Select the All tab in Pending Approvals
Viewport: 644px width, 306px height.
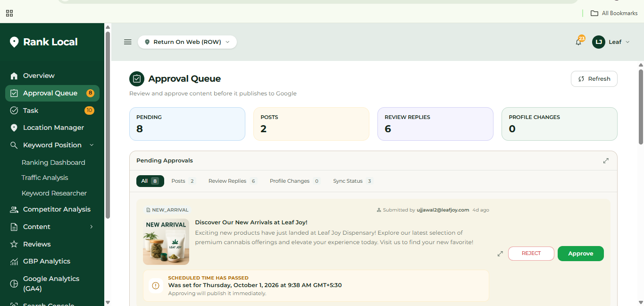point(150,181)
